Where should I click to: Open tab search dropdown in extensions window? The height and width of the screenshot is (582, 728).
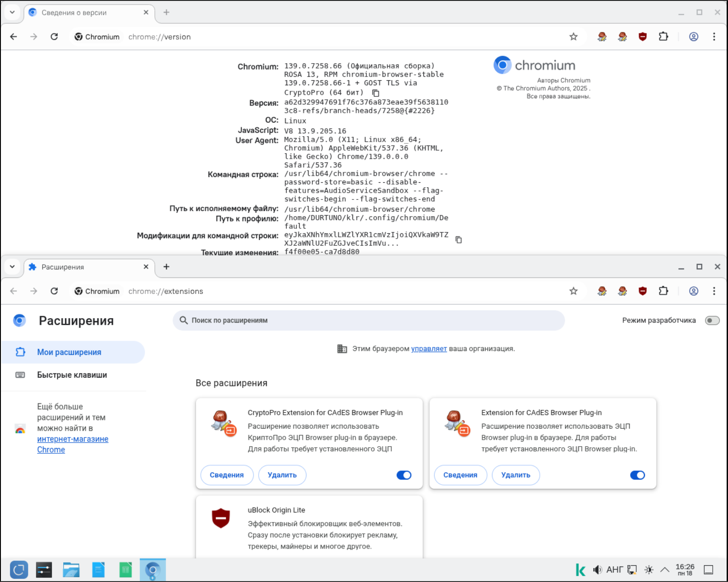click(12, 267)
